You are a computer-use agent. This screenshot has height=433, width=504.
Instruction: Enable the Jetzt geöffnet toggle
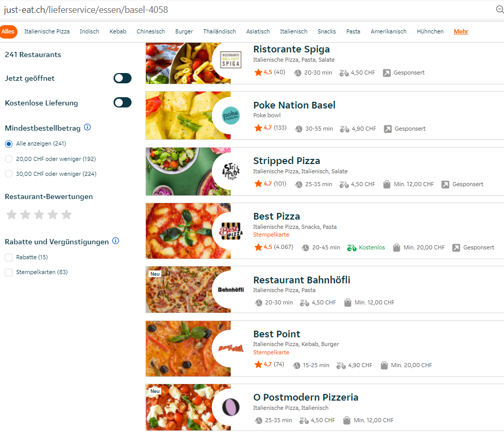(x=122, y=78)
